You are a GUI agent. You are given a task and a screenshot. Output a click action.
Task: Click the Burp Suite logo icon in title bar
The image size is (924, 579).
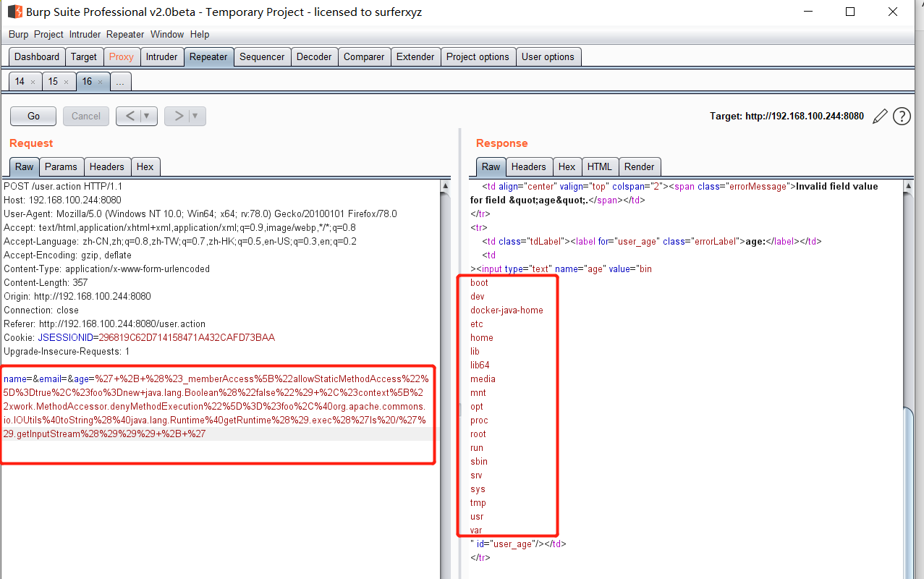pyautogui.click(x=14, y=12)
